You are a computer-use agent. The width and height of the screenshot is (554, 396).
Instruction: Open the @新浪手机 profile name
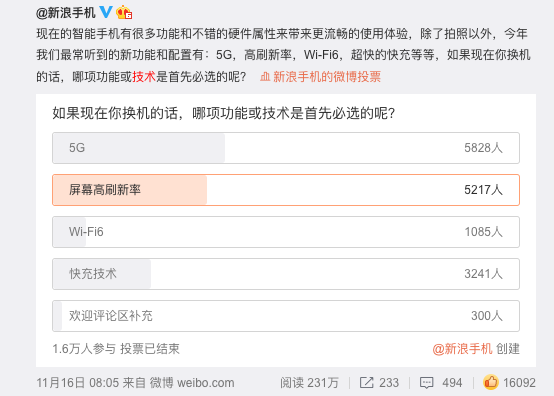(66, 13)
